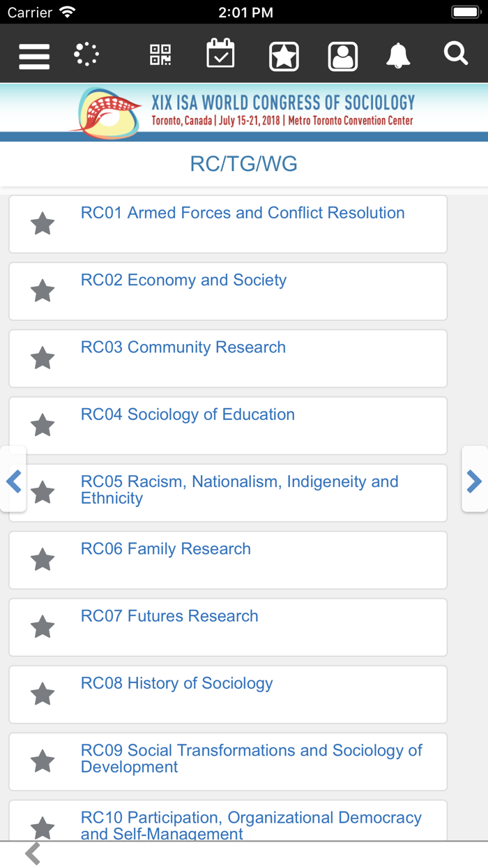Screen dimensions: 488x868
Task: Star the RC07 Futures Research item
Action: (43, 627)
